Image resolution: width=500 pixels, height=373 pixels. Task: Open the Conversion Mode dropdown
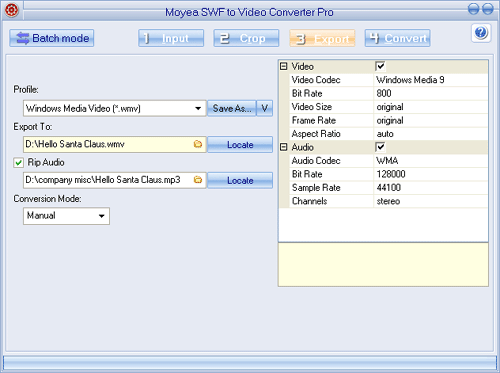click(x=66, y=216)
